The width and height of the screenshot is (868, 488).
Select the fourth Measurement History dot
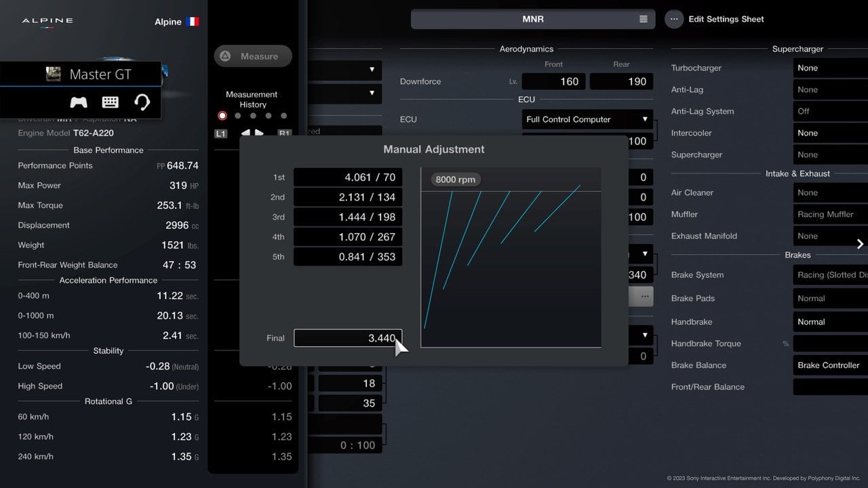269,116
